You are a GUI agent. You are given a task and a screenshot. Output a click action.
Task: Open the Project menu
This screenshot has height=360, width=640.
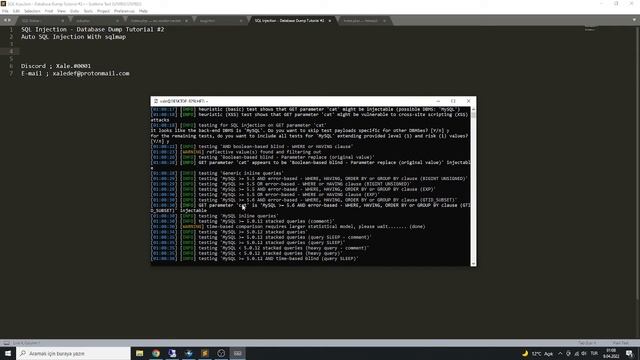103,11
